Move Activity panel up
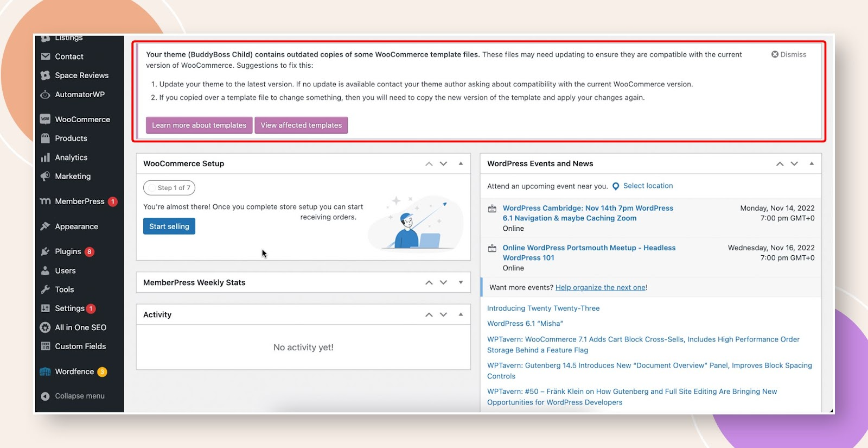 (x=429, y=314)
